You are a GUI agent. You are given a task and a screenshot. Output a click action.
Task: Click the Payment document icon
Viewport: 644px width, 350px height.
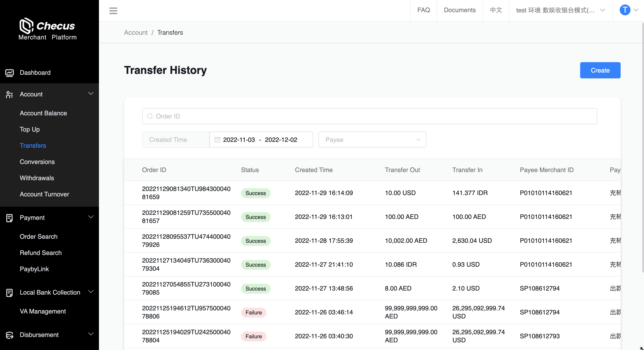pos(9,218)
